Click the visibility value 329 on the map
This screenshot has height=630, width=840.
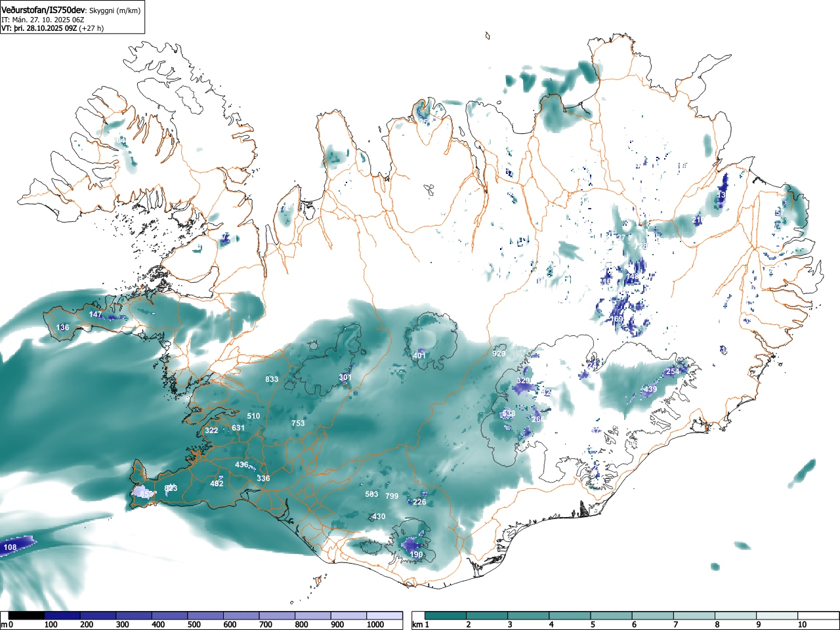(523, 381)
